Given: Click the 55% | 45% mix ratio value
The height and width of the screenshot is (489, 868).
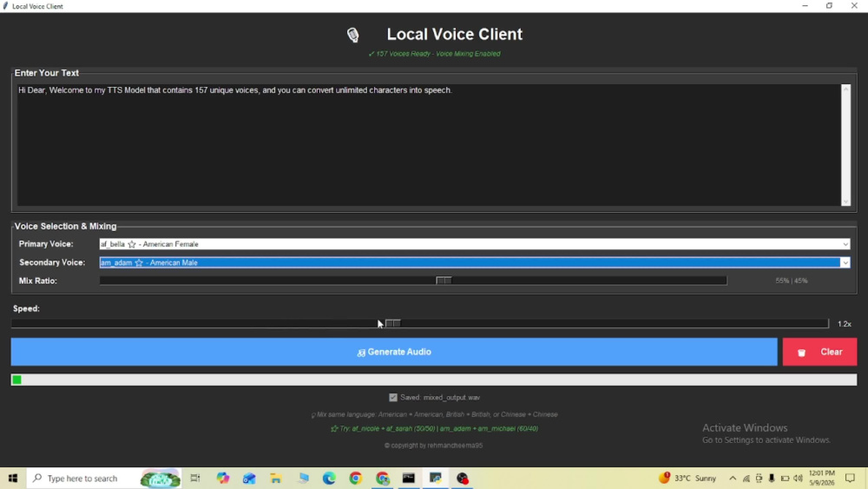Looking at the screenshot, I should tap(791, 281).
